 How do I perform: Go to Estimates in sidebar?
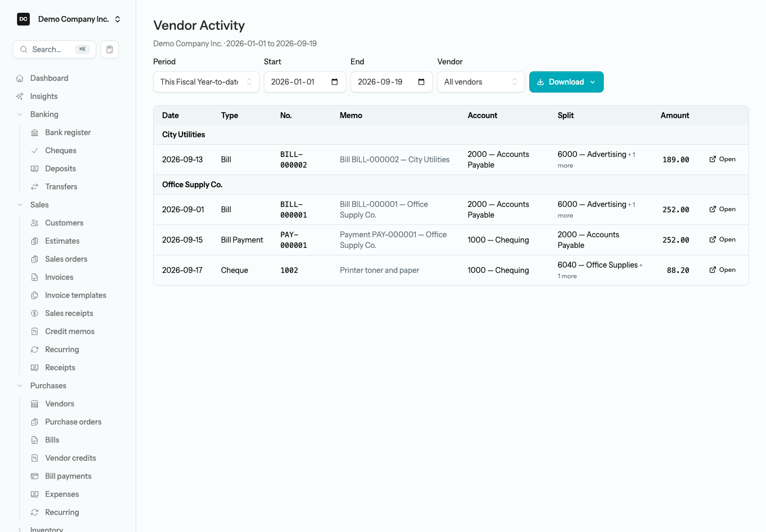(x=62, y=241)
